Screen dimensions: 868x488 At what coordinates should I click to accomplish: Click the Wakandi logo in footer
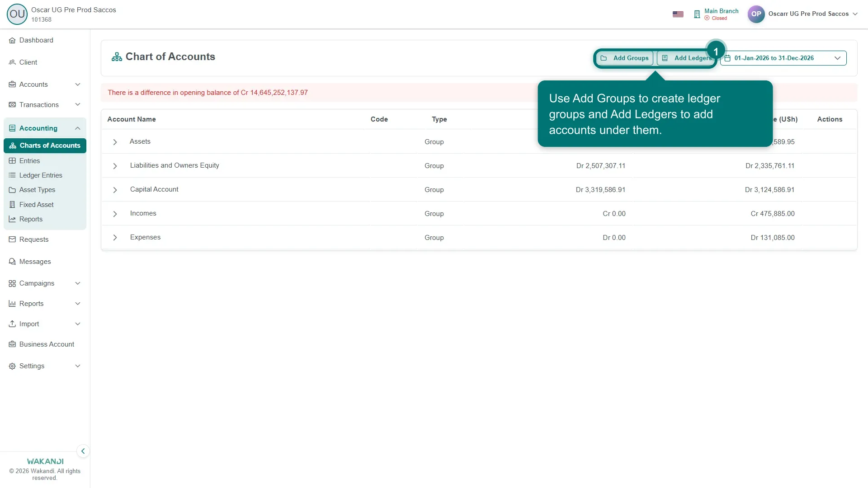[x=45, y=461]
